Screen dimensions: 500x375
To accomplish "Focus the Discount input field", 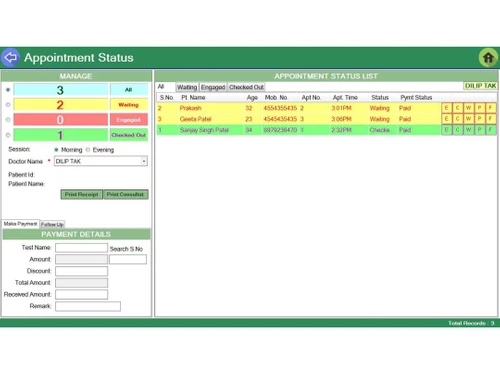I will (x=81, y=271).
